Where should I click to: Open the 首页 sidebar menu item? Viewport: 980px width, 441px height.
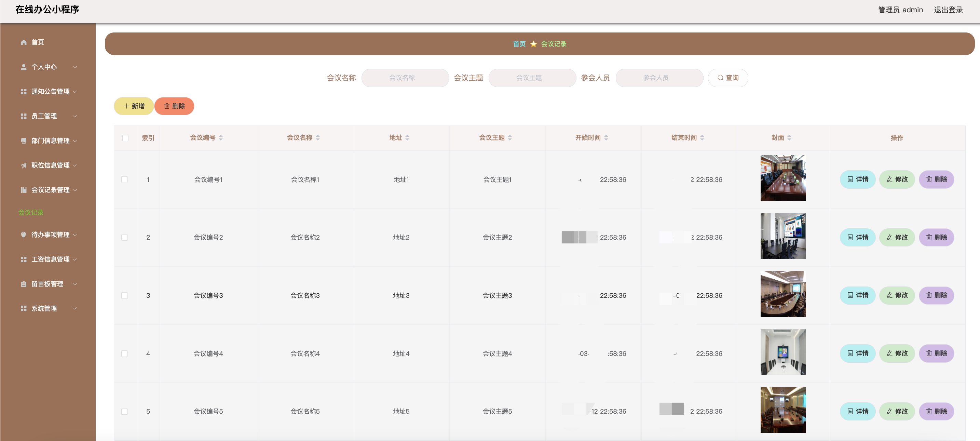point(48,42)
